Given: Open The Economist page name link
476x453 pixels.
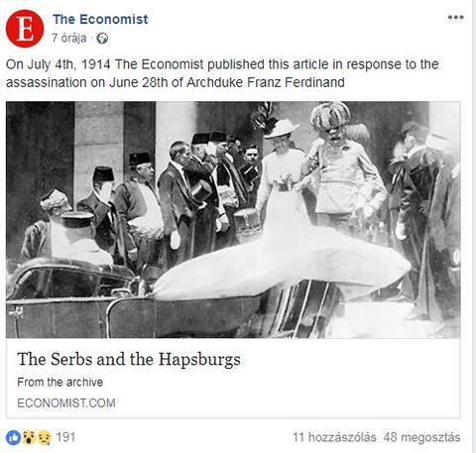Looking at the screenshot, I should [100, 19].
